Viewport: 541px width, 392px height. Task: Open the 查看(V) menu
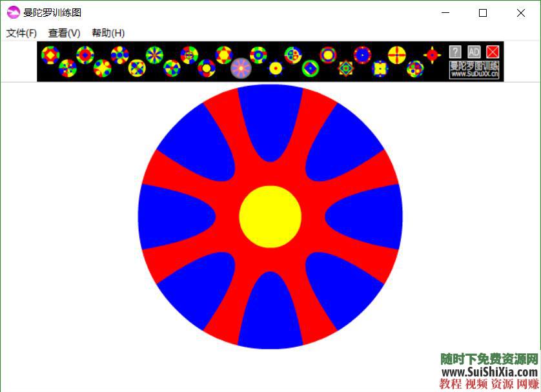pyautogui.click(x=64, y=33)
